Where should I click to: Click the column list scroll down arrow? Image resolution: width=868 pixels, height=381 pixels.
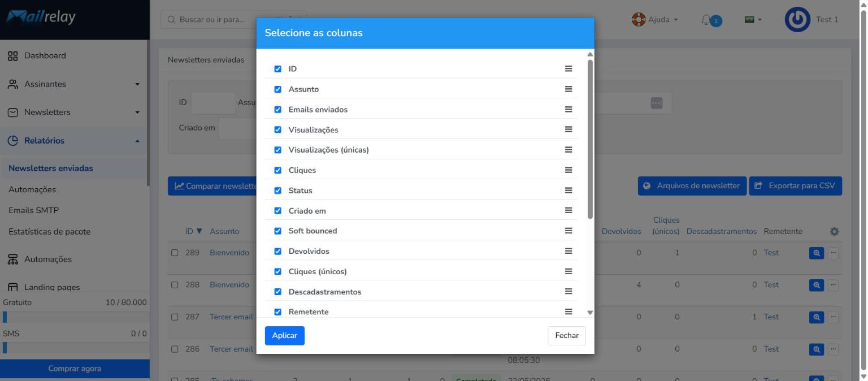point(590,313)
